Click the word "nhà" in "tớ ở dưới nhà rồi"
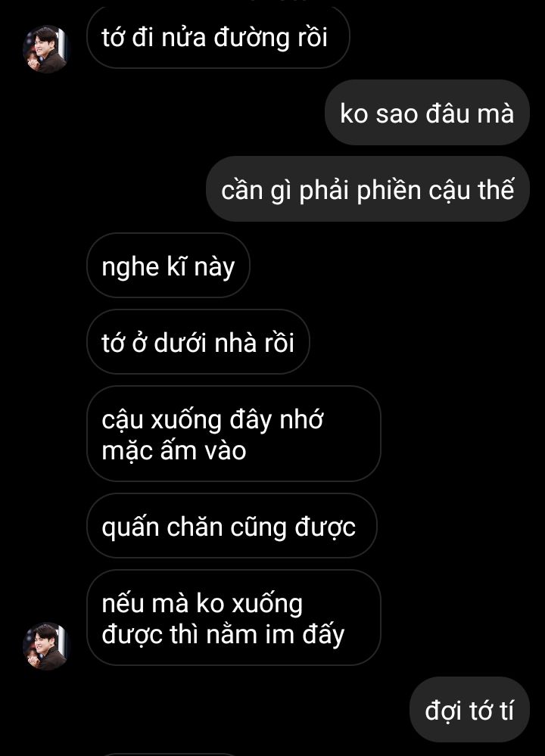 point(235,343)
